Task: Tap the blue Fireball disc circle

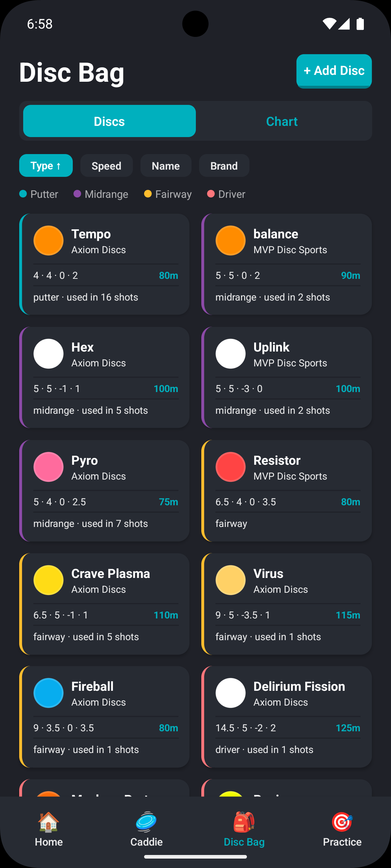Action: (x=49, y=693)
